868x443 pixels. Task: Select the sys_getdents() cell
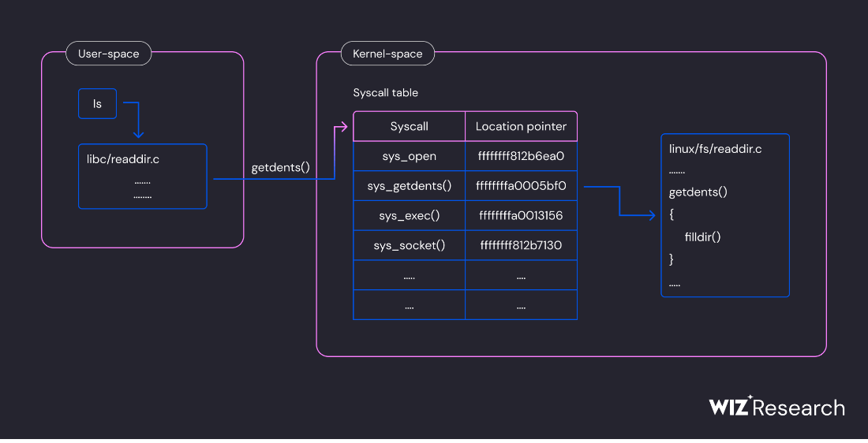coord(409,186)
